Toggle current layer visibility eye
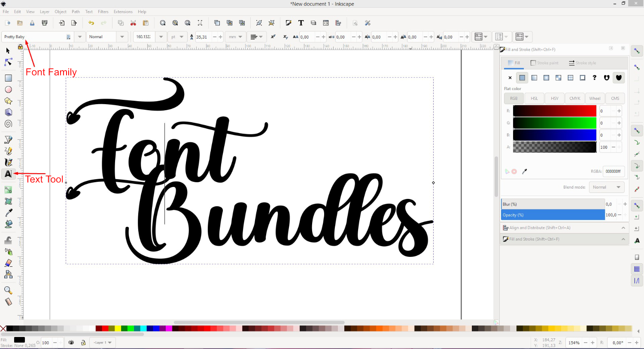Screen dimensions: 644x349 pyautogui.click(x=71, y=343)
